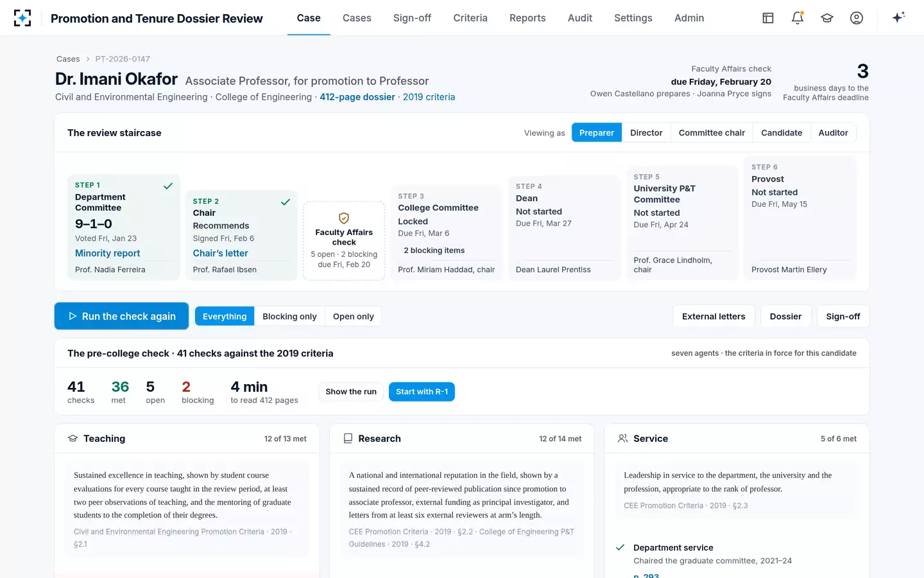Click the Faculty Affairs check shield icon
Screen dimensions: 924x578
tap(344, 218)
